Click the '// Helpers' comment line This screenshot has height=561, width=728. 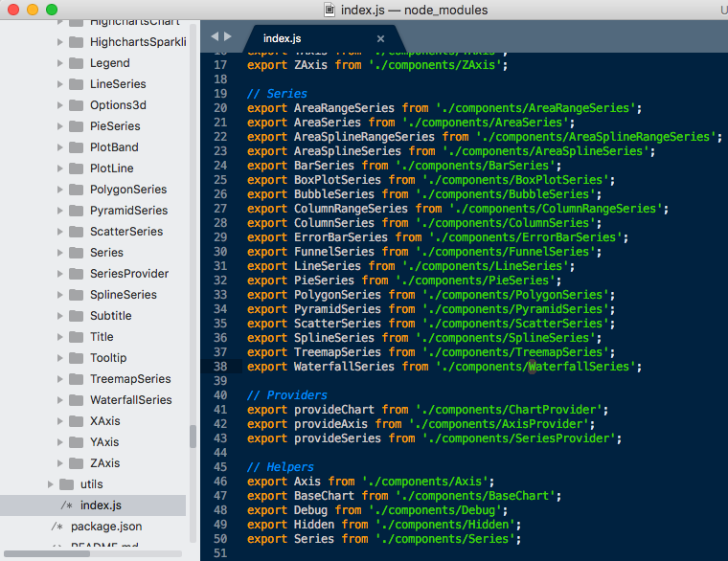[281, 467]
